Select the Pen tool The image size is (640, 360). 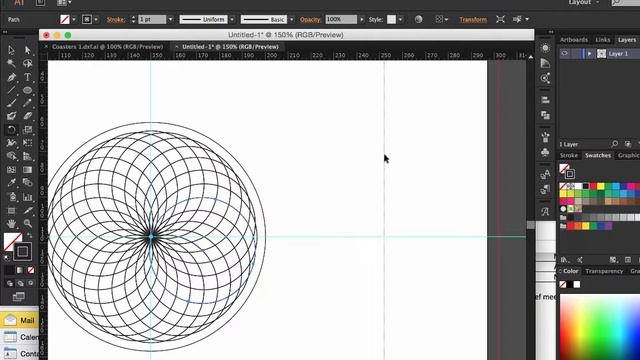[11, 77]
